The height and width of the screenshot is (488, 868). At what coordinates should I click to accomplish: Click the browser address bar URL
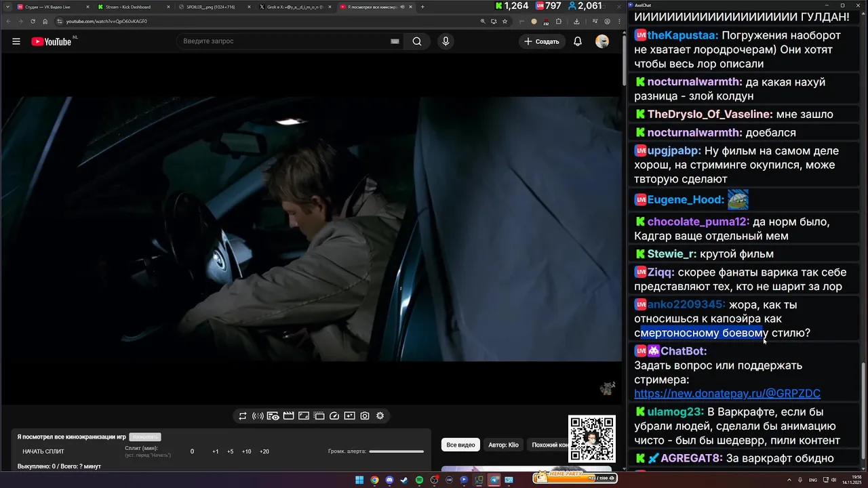tap(106, 21)
